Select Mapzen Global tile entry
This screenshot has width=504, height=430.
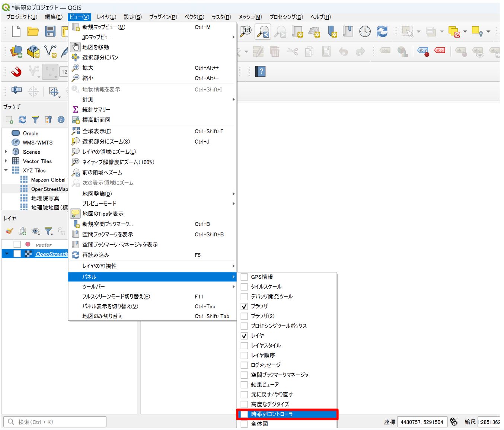48,180
